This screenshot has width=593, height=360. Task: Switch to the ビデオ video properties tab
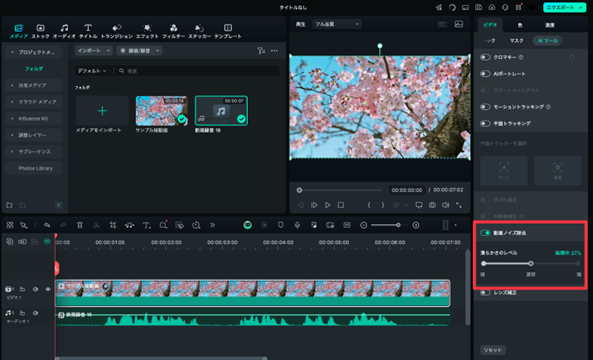[x=490, y=25]
